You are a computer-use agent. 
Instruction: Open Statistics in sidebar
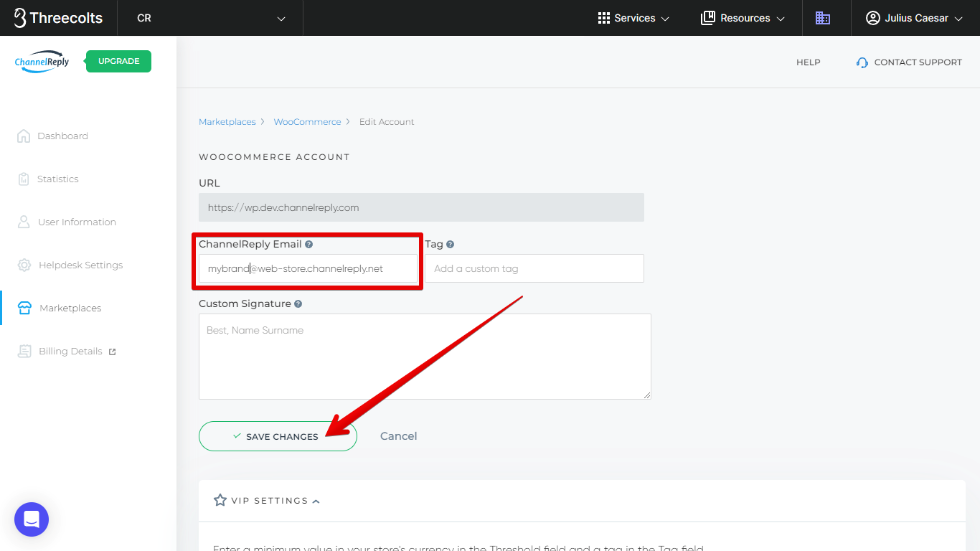[x=57, y=179]
